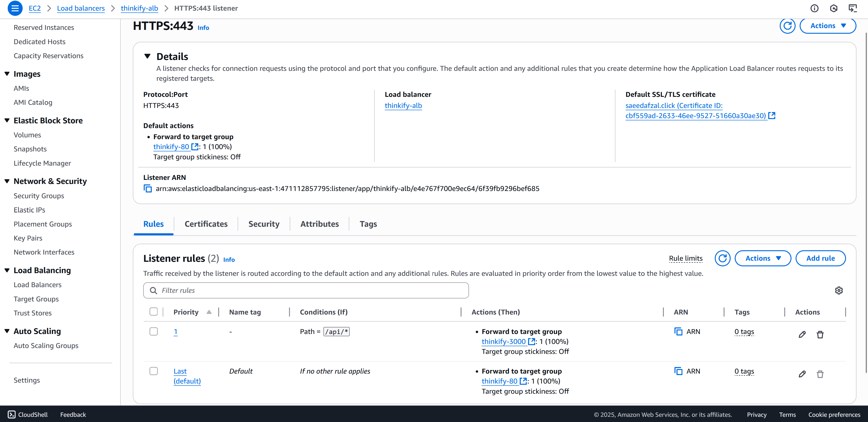Open the thinkify-3000 target group link
868x422 pixels.
(503, 341)
